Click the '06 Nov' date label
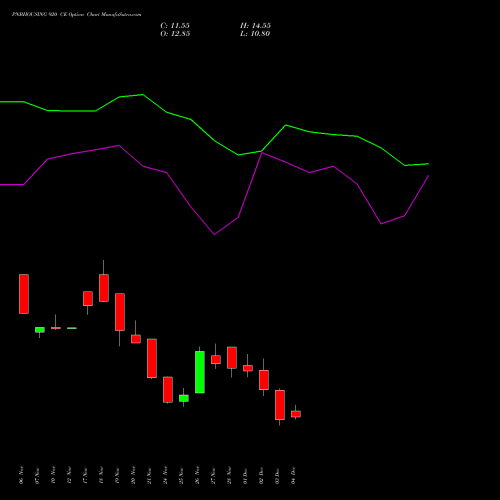500x500 pixels. [22, 475]
